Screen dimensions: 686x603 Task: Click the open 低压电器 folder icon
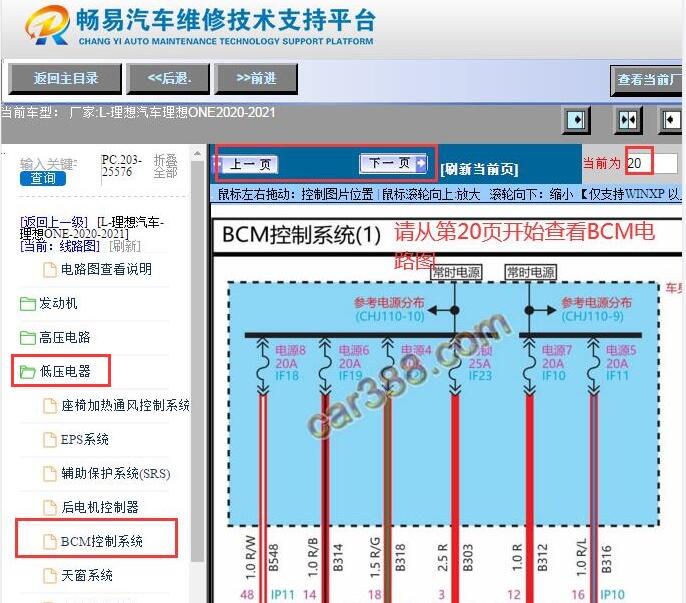click(28, 372)
